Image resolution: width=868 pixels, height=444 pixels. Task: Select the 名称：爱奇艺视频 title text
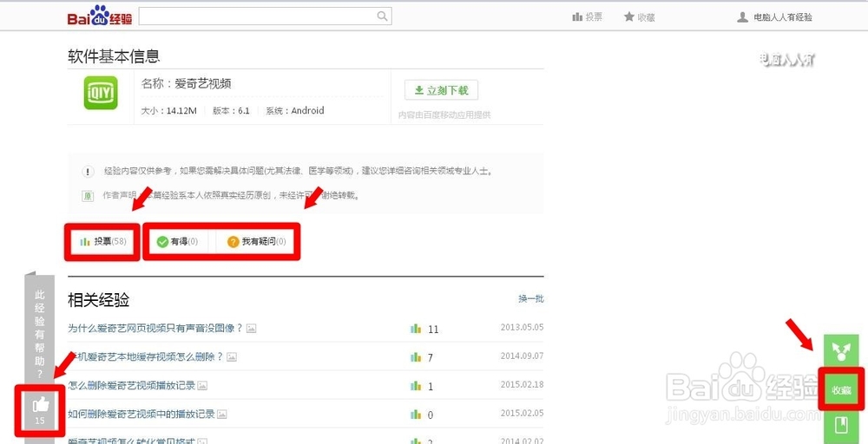186,84
